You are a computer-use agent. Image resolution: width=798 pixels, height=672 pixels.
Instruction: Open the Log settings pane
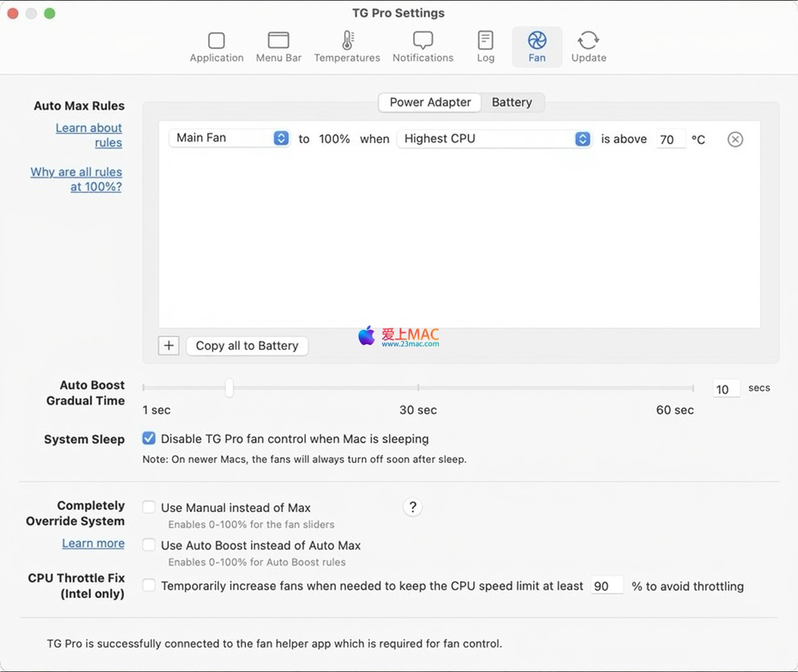pos(485,47)
